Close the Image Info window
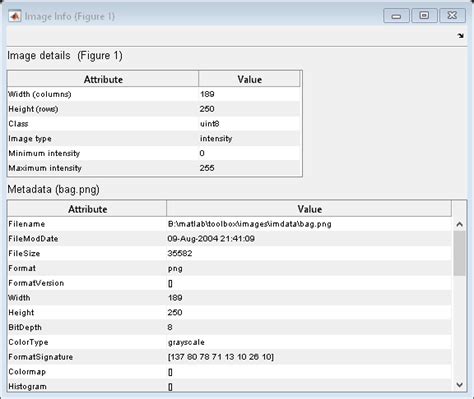 tap(452, 16)
